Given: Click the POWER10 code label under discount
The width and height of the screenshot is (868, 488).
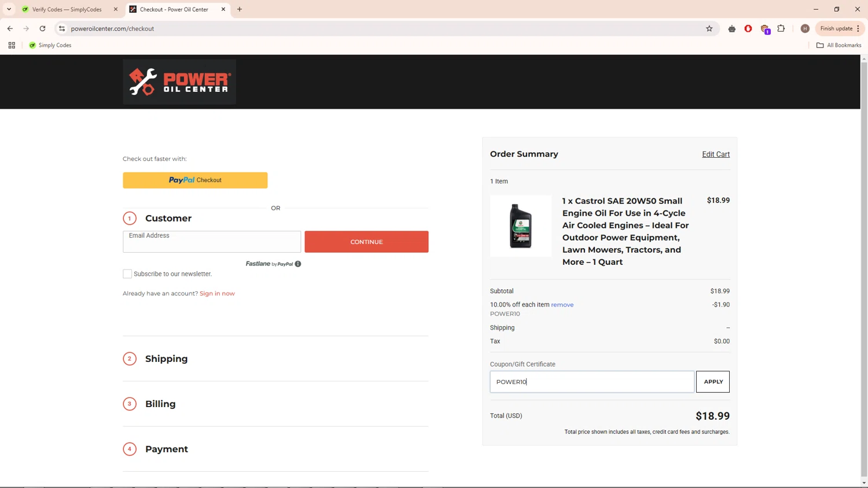Looking at the screenshot, I should (505, 314).
